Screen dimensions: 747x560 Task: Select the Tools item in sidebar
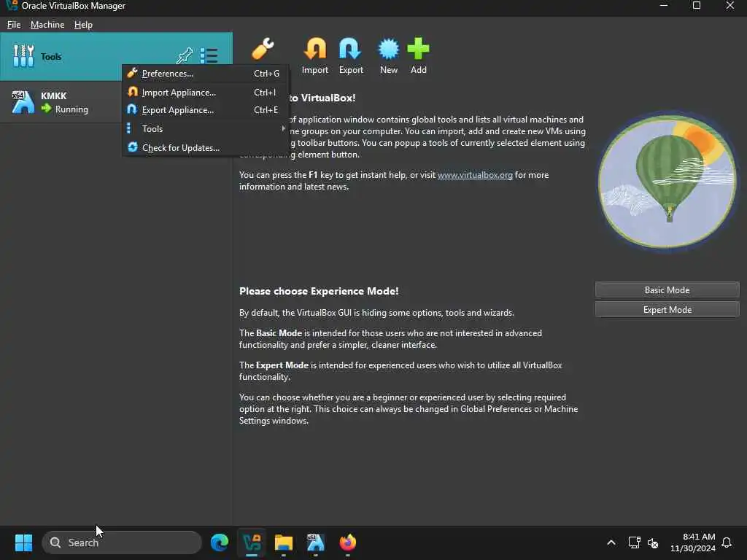tap(116, 56)
